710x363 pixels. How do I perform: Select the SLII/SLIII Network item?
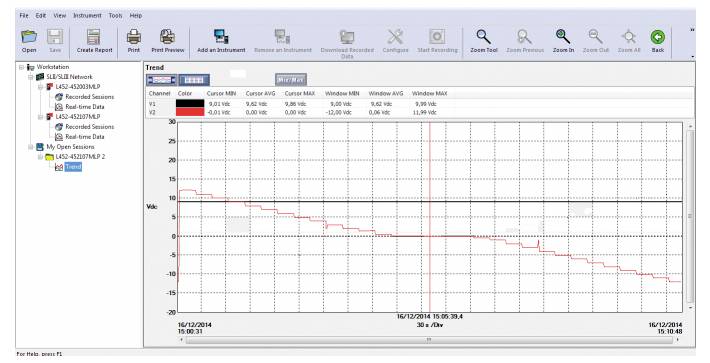[69, 77]
